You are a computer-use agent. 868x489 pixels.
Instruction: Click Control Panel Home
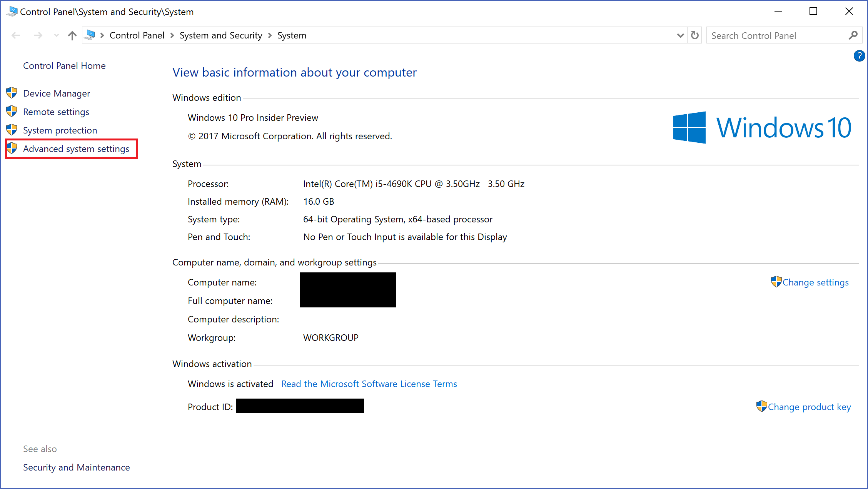click(x=64, y=65)
